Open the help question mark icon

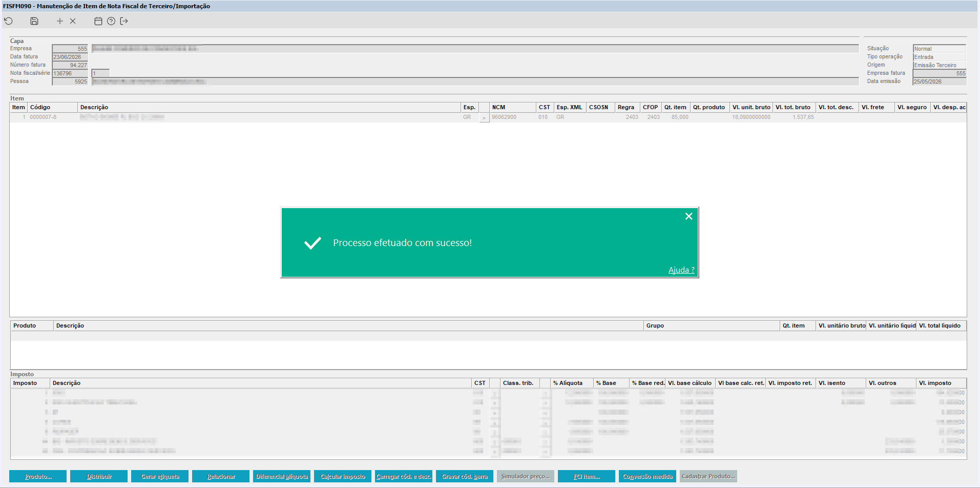(111, 21)
